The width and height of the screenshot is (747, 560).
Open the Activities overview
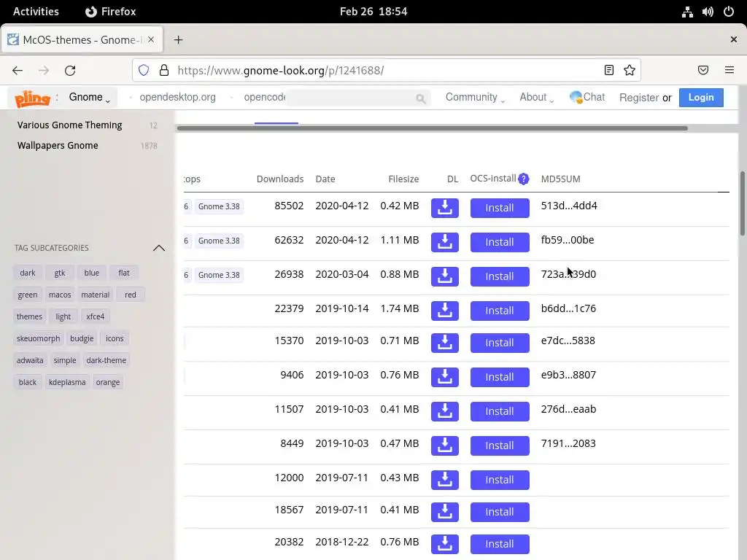36,12
